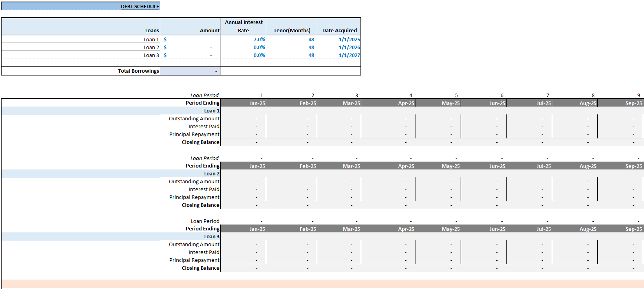Click Jan-25 header in Loan 3 section
The image size is (644, 289).
click(x=243, y=229)
